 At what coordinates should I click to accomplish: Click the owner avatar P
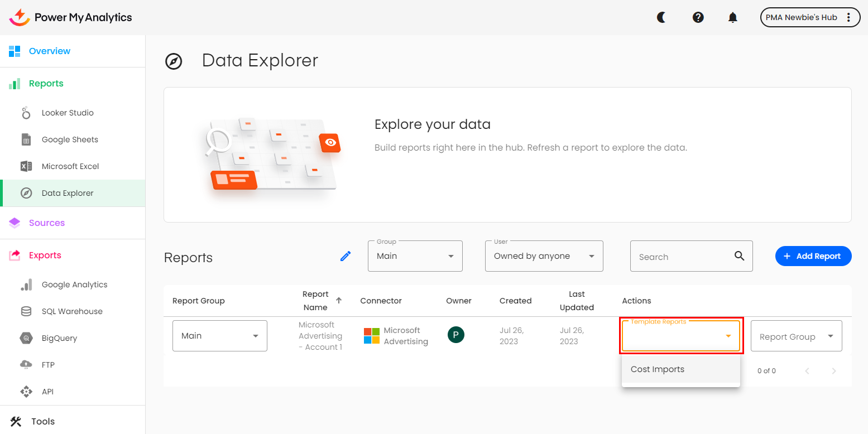click(456, 335)
